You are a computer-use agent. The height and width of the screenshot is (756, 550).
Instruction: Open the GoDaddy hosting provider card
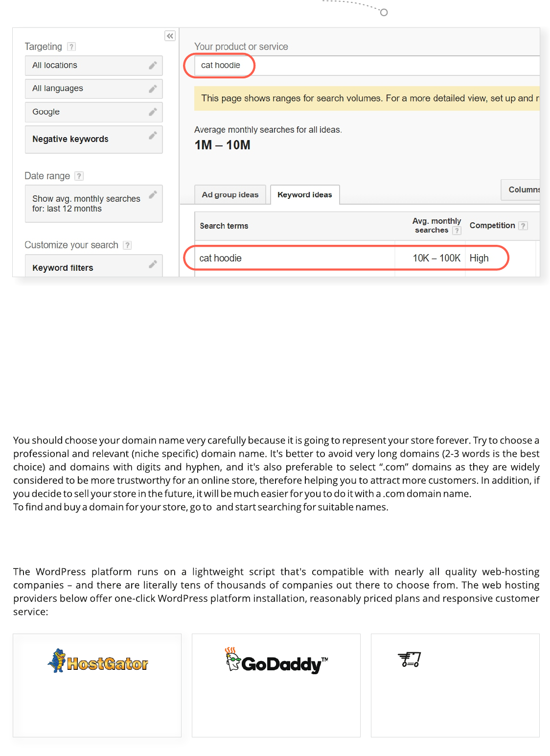[276, 685]
